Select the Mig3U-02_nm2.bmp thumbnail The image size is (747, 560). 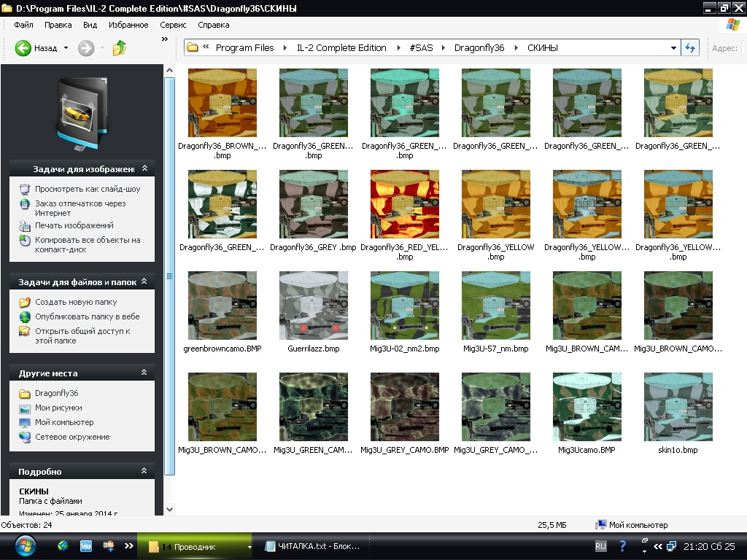405,306
